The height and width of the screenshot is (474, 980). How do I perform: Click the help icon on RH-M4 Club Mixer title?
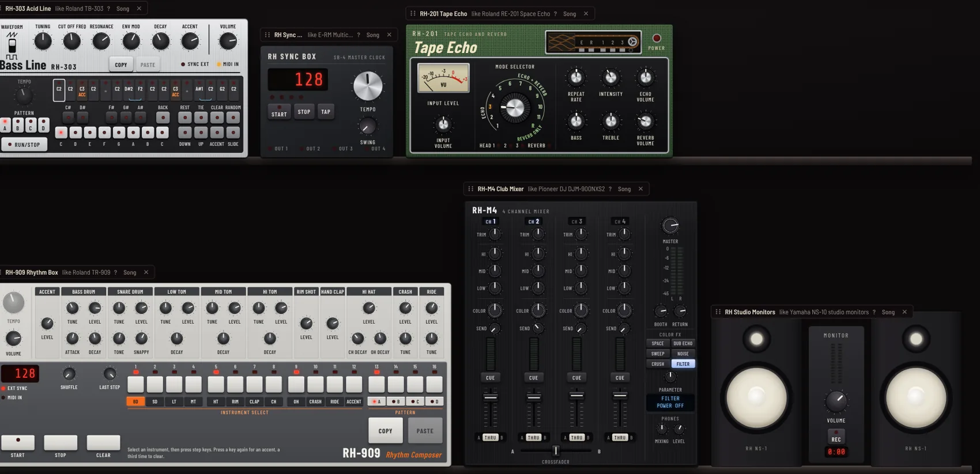click(610, 189)
